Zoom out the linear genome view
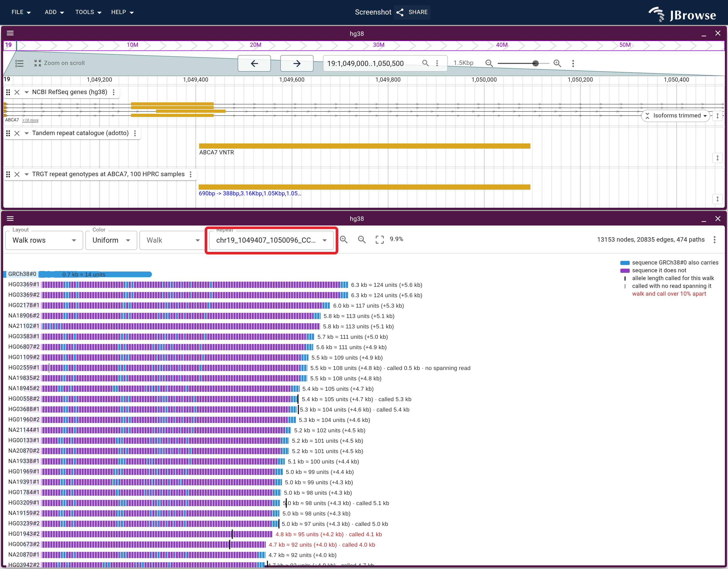This screenshot has height=569, width=728. [489, 63]
